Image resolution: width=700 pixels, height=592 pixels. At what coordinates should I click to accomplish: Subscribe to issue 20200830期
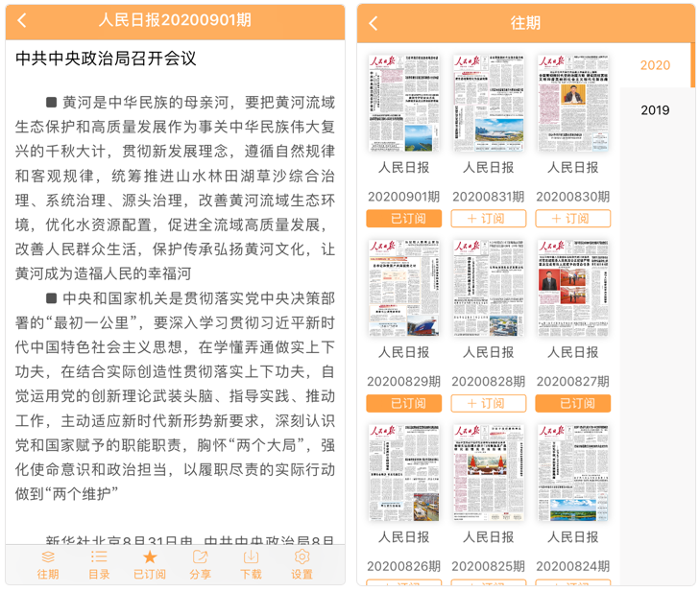[x=572, y=219]
